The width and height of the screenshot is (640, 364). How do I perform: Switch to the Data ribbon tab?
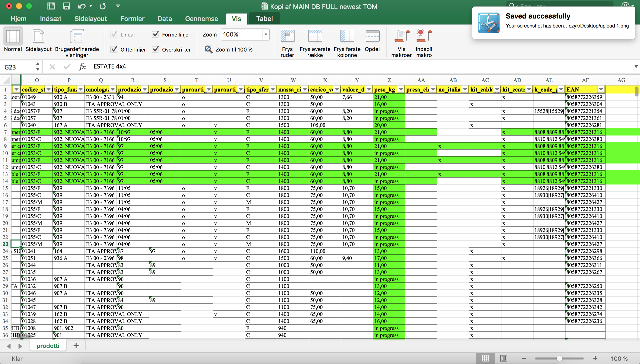[x=164, y=19]
